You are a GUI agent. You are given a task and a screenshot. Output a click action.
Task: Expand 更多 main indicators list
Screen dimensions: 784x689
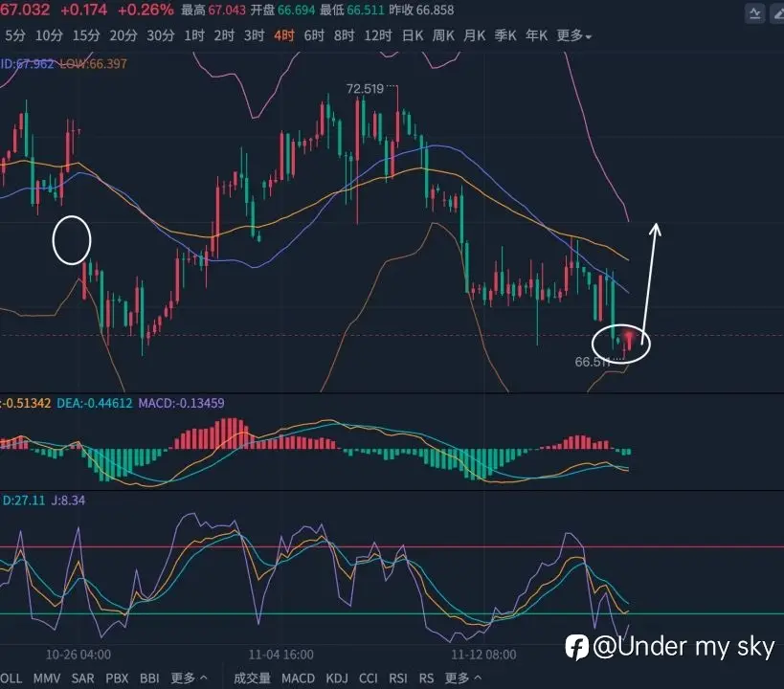[x=189, y=678]
